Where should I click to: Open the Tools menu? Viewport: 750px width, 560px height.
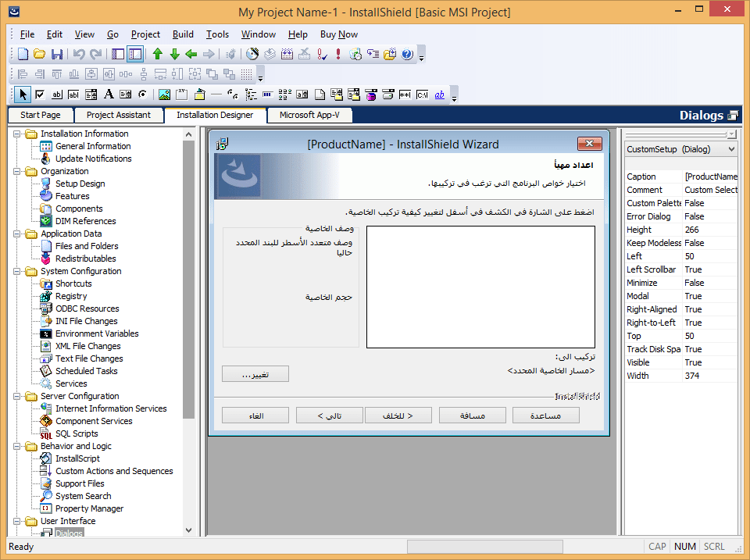(x=217, y=34)
